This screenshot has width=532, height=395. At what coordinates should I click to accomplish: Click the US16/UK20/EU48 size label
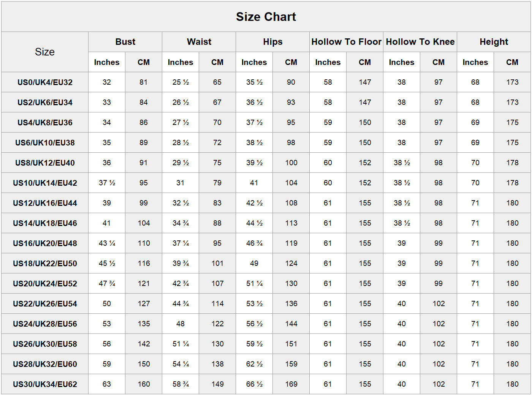point(45,243)
